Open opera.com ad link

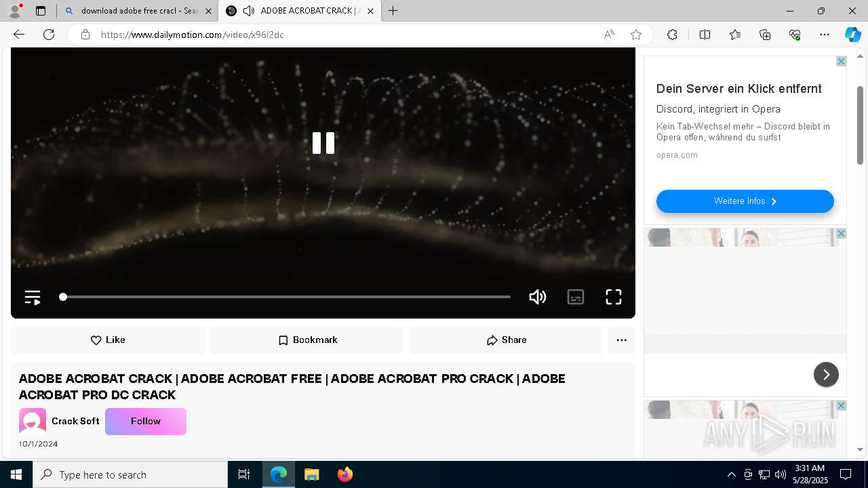coord(677,155)
